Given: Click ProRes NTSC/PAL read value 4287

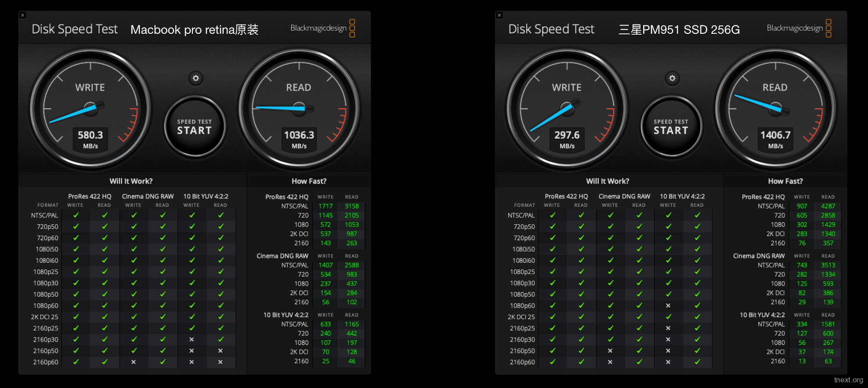Looking at the screenshot, I should coord(828,206).
